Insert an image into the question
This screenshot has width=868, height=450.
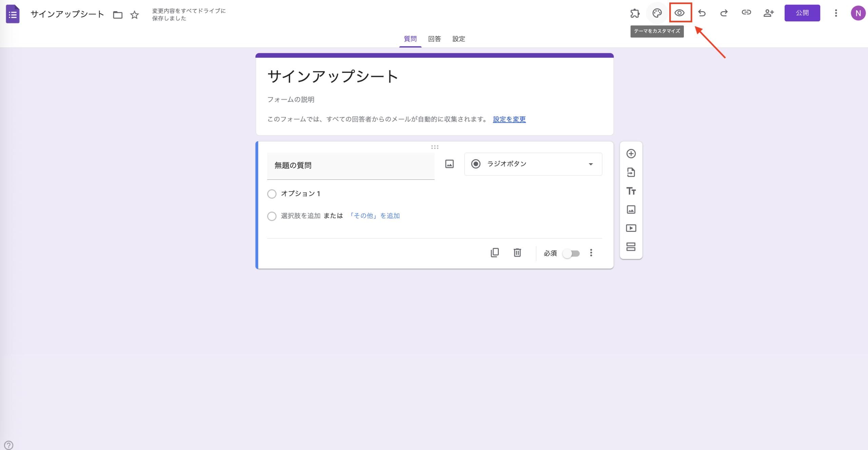point(449,164)
